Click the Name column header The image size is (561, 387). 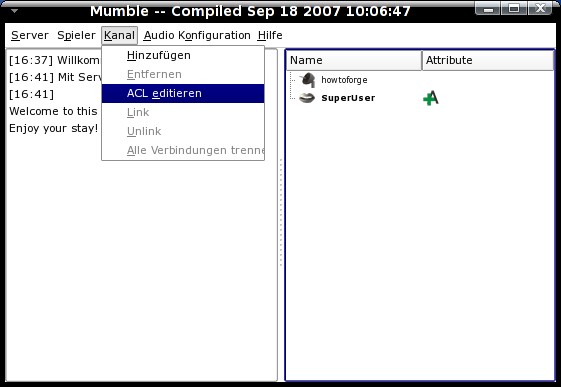point(354,60)
